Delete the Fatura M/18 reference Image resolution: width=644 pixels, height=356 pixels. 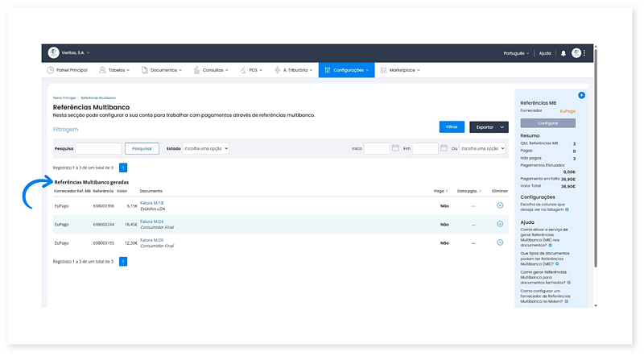pos(500,205)
